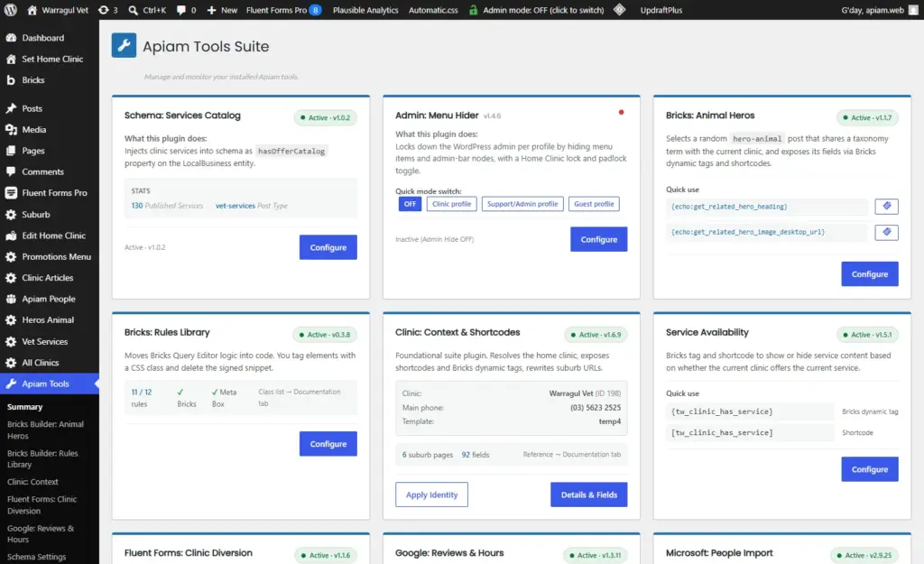Follow the vet-services post type link
Screen dimensions: 924x564
pos(236,206)
